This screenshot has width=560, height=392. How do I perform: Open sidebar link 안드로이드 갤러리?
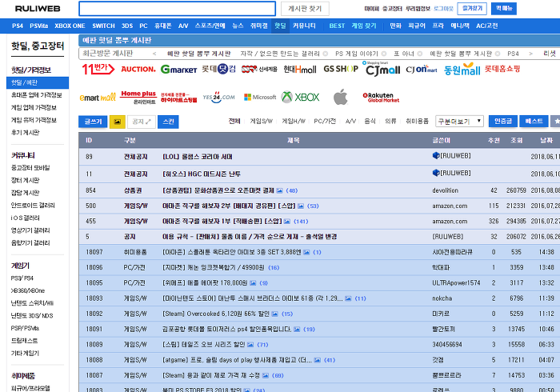coord(33,206)
